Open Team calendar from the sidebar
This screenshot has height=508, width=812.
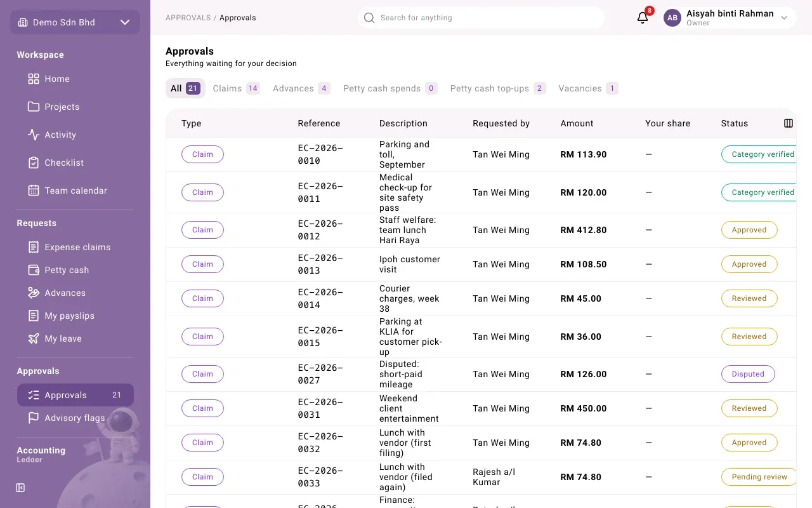75,190
